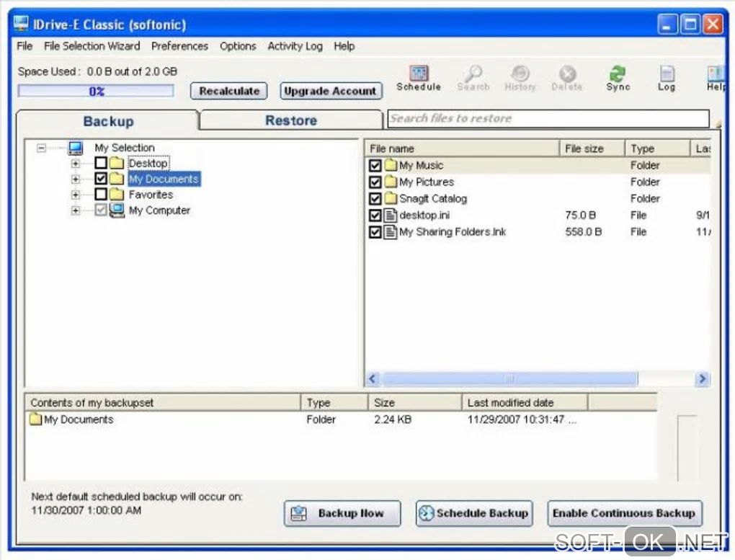Click the My Selection computer icon
The height and width of the screenshot is (560, 735).
click(x=75, y=148)
